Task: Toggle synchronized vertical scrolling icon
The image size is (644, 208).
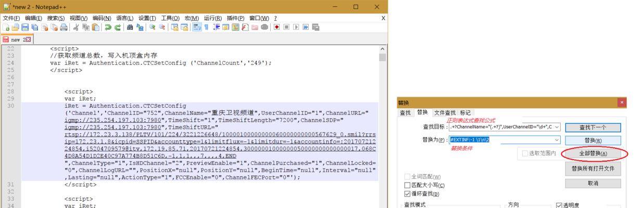Action: (174, 27)
